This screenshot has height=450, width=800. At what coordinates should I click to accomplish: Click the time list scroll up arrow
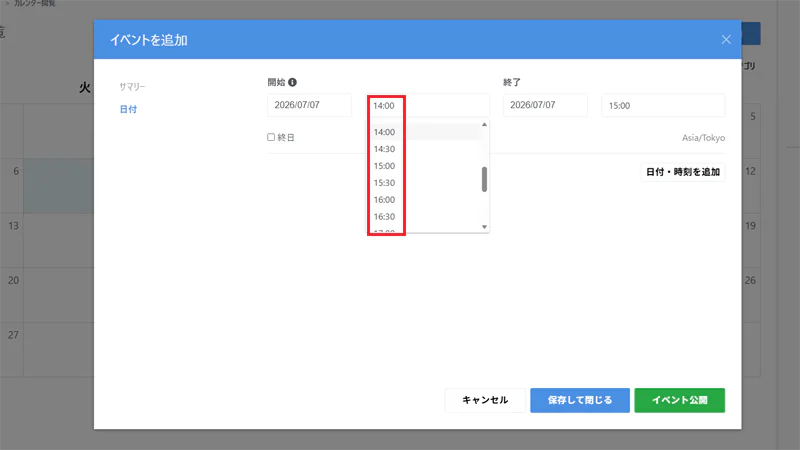point(484,124)
